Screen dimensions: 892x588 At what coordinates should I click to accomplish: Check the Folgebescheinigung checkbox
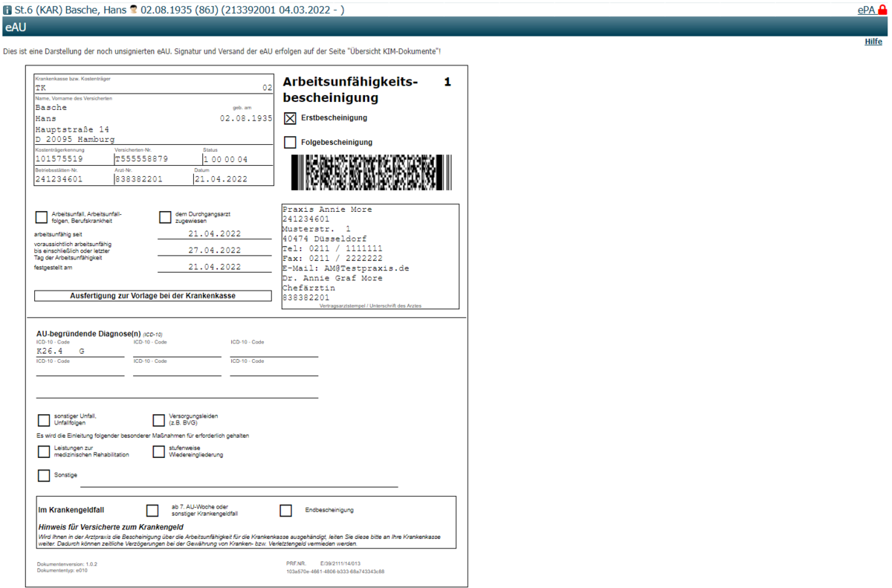(x=290, y=142)
